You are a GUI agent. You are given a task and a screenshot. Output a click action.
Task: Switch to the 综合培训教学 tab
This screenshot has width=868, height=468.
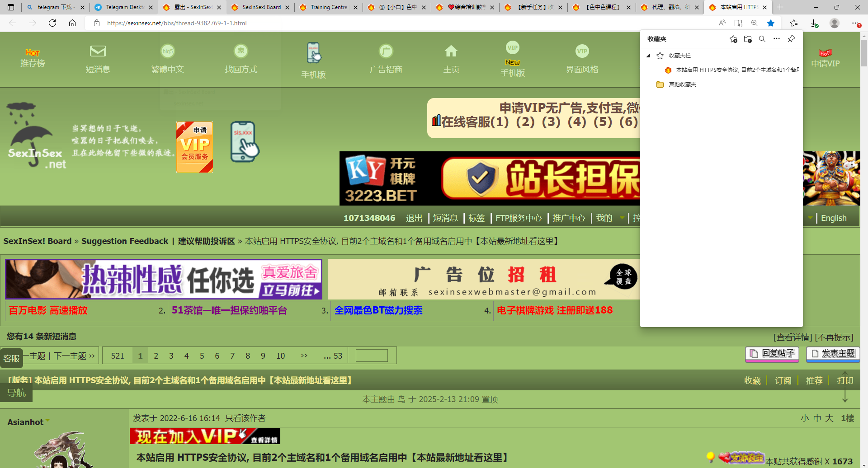pos(465,7)
